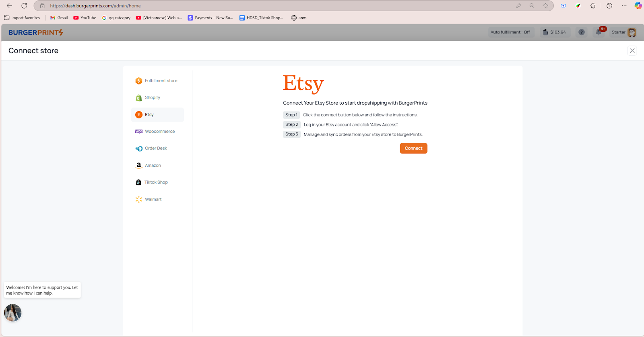The height and width of the screenshot is (337, 644).
Task: Click the BurgerPrints logo
Action: click(36, 32)
